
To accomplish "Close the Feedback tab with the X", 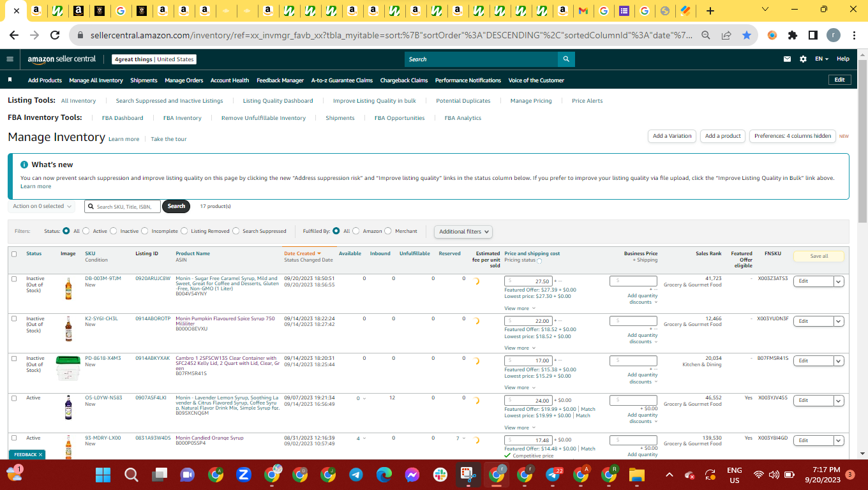I will point(41,455).
